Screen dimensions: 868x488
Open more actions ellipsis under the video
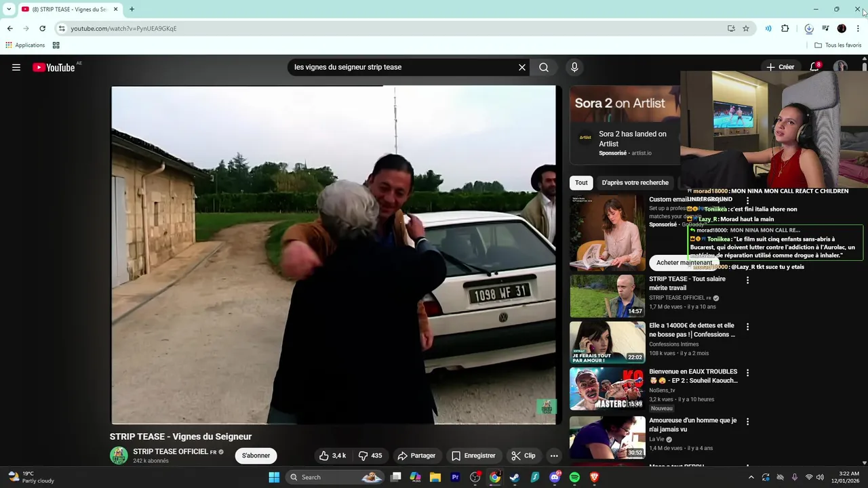click(x=554, y=455)
